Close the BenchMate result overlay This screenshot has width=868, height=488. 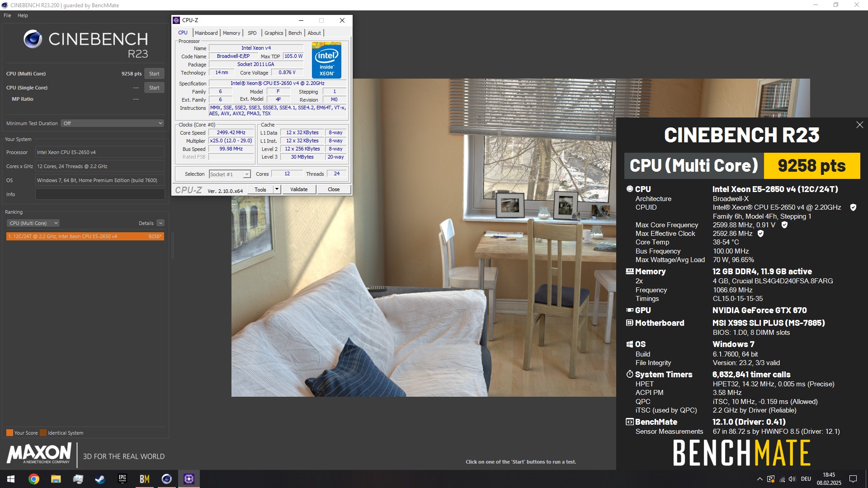point(859,125)
